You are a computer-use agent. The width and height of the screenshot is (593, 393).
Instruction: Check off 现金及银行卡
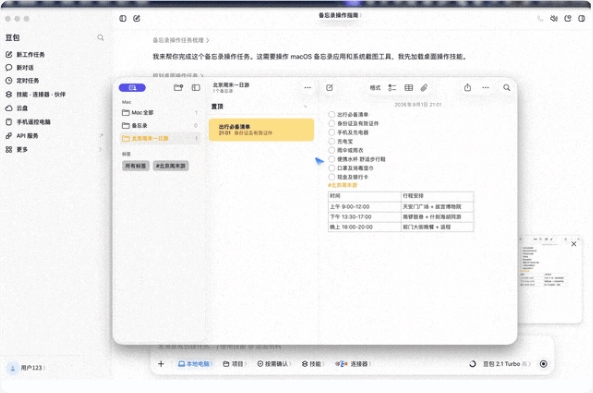pos(331,177)
